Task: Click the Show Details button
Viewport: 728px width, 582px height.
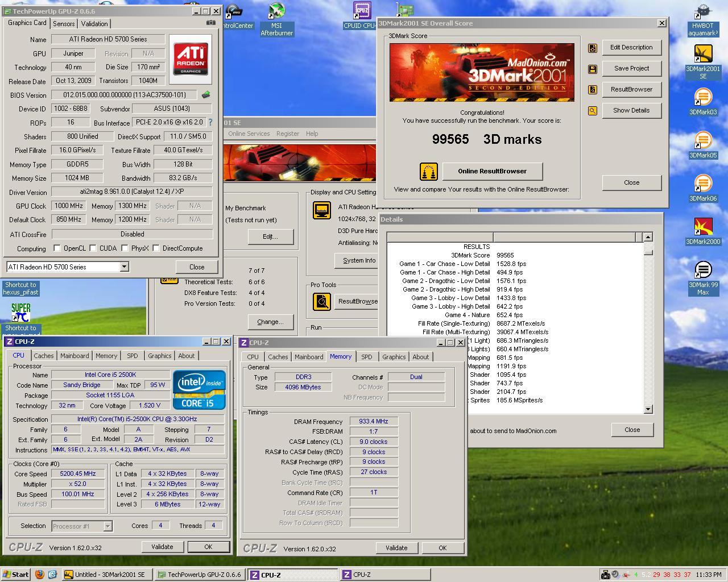Action: (631, 111)
